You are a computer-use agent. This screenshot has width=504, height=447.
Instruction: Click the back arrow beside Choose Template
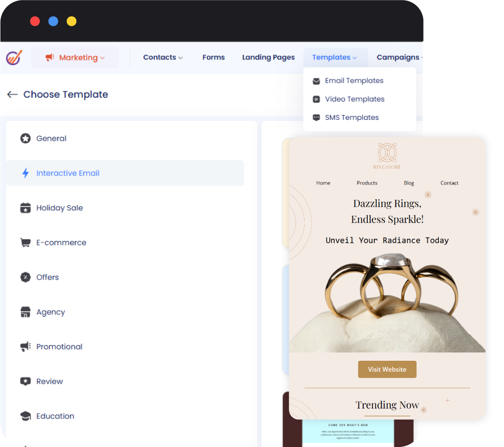(x=12, y=94)
